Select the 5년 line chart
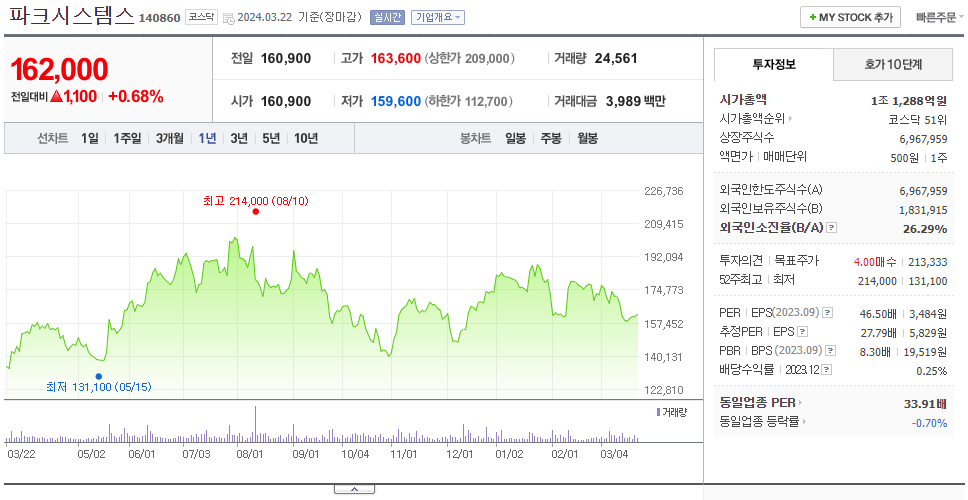968x500 pixels. (271, 138)
